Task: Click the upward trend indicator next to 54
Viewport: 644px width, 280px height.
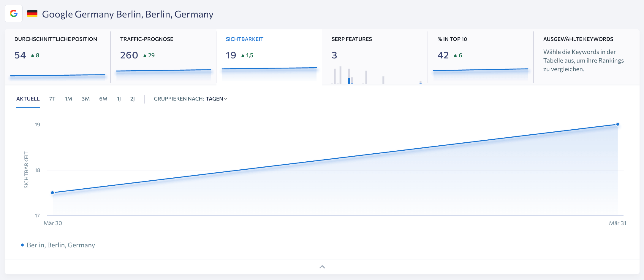Action: click(32, 55)
